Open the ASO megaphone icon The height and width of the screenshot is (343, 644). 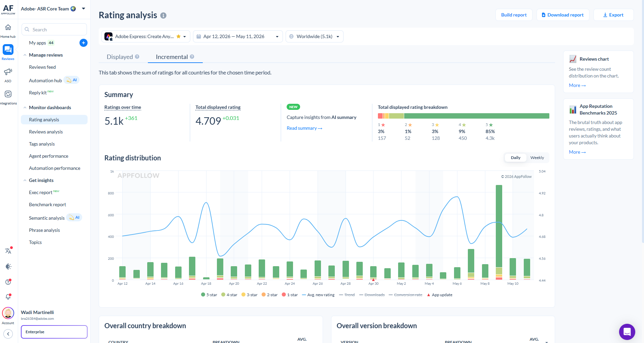click(x=8, y=72)
